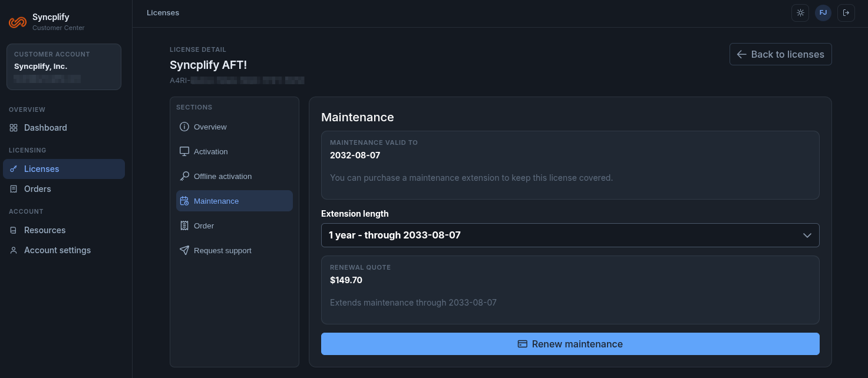Open Account settings in the sidebar
The image size is (868, 378).
[64, 250]
